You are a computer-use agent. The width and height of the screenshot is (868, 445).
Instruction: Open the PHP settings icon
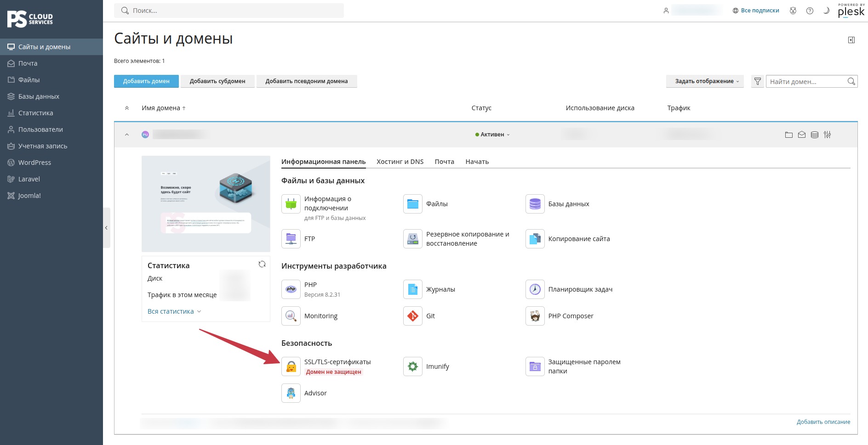point(291,289)
